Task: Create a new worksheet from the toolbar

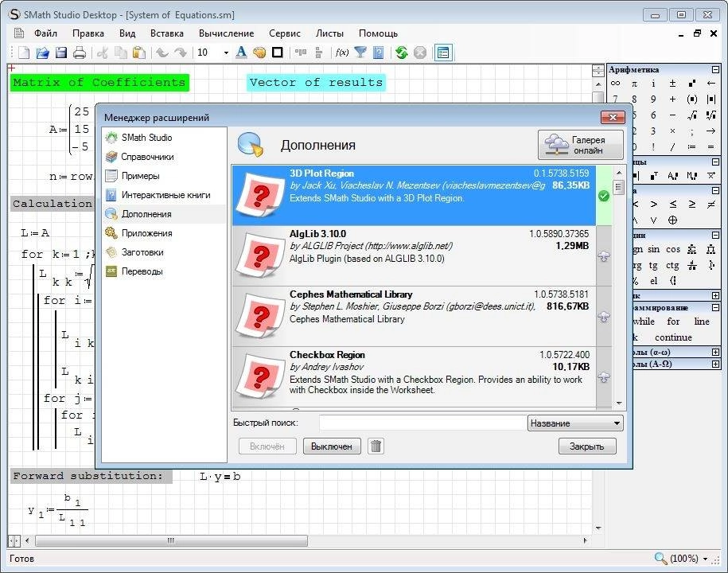Action: pos(24,53)
